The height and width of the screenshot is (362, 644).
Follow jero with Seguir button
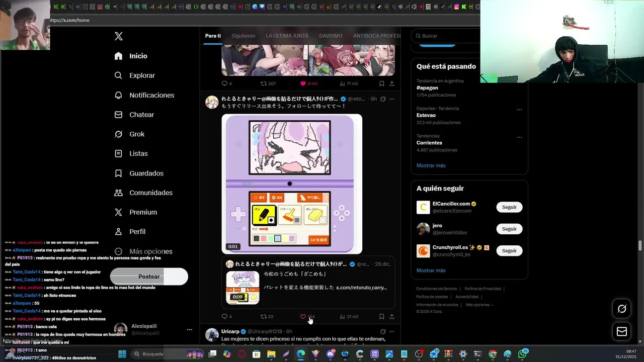tap(509, 229)
